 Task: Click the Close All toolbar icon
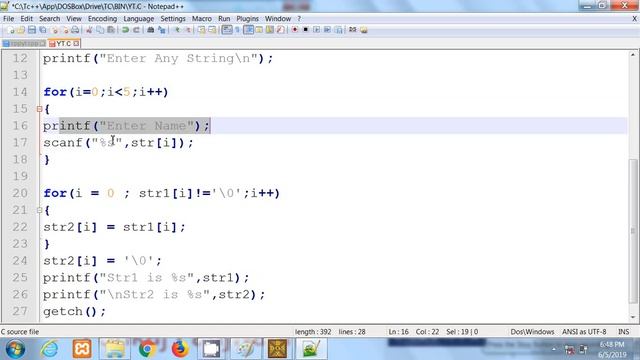pos(65,30)
